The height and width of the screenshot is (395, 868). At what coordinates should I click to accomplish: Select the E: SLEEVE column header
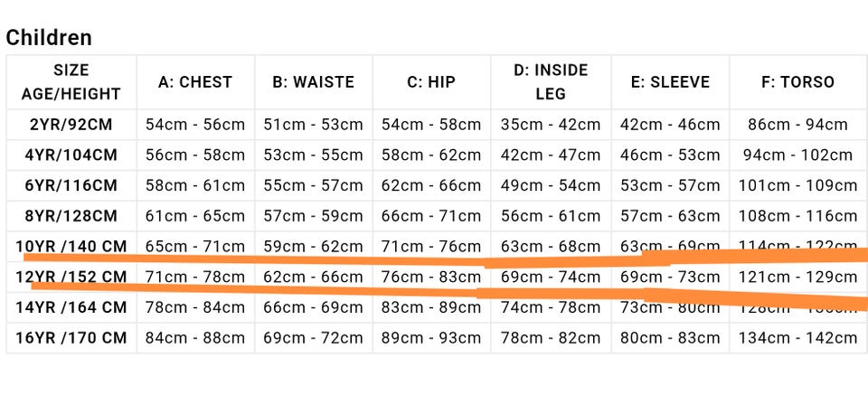(670, 82)
